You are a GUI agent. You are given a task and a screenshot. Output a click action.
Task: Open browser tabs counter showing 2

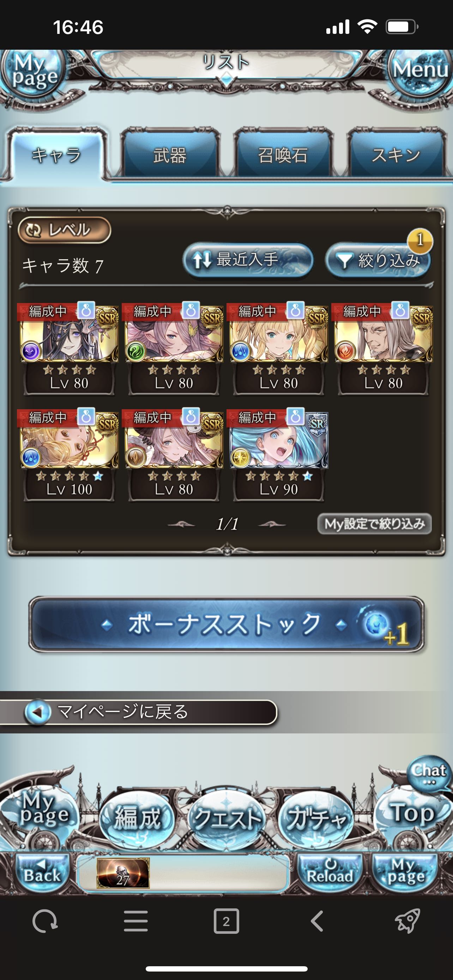click(226, 921)
